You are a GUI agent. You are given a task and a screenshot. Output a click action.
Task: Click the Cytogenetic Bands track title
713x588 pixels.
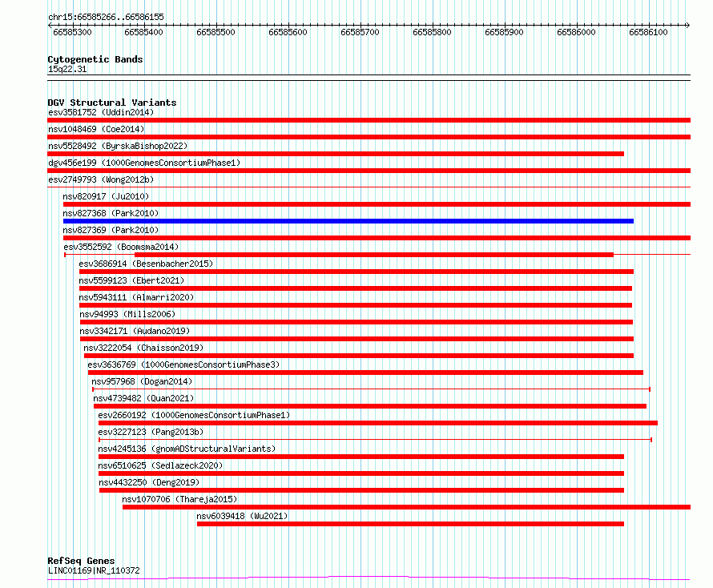pyautogui.click(x=95, y=59)
